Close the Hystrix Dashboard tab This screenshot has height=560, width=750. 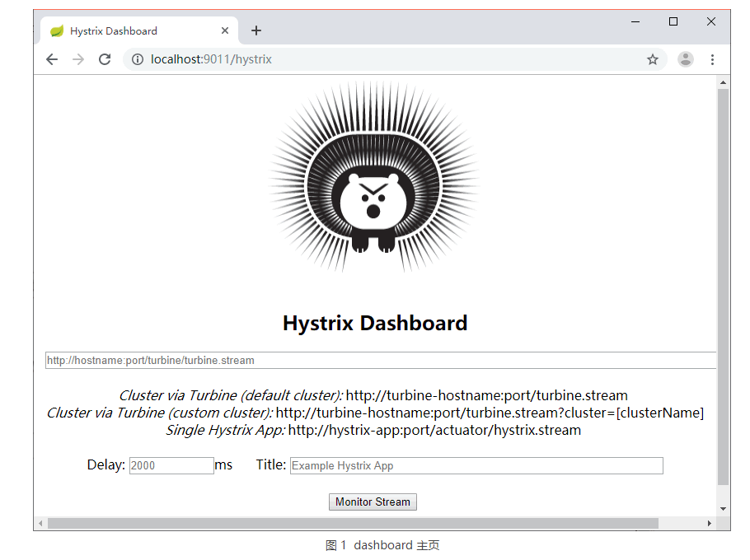(x=225, y=30)
